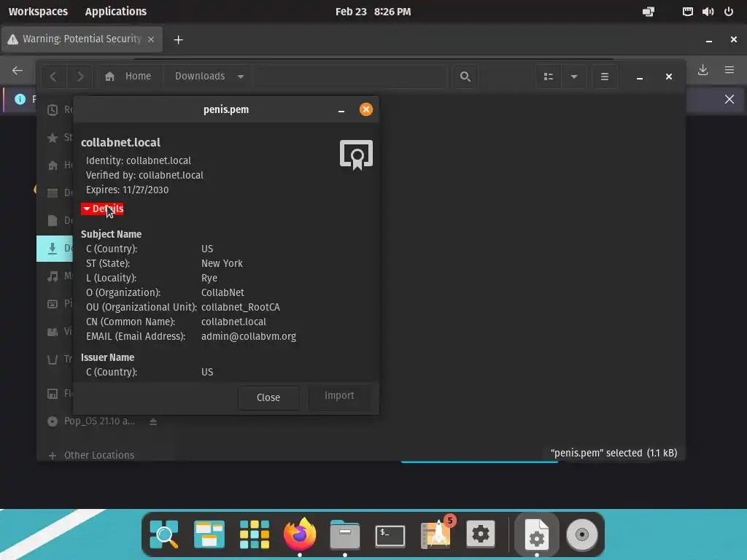Click the Verified by: collabnet.local line
Screen dimensions: 747x560
[x=144, y=175]
